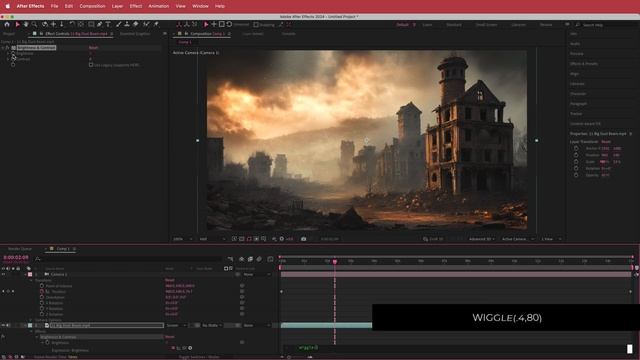Screen dimensions: 640x360
Task: Open the Active Camera view dropdown
Action: click(518, 239)
